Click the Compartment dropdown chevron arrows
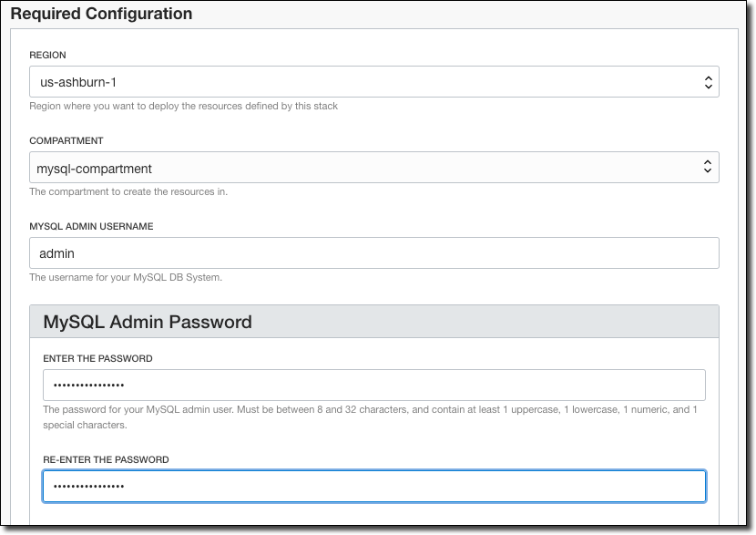The image size is (756, 535). pos(708,168)
